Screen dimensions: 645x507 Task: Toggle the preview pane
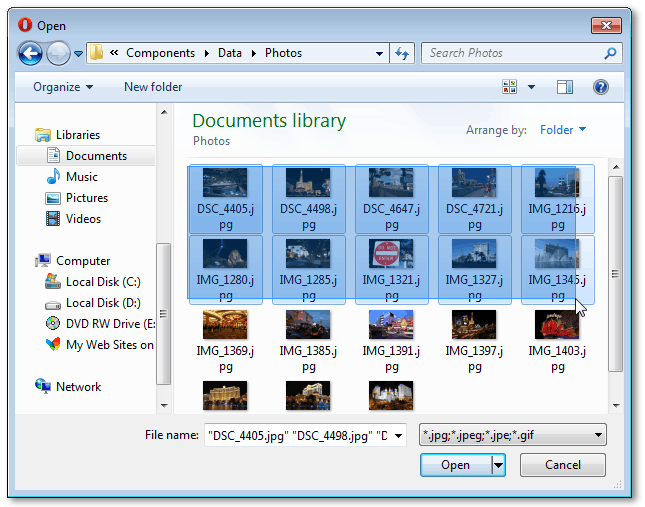pyautogui.click(x=565, y=87)
